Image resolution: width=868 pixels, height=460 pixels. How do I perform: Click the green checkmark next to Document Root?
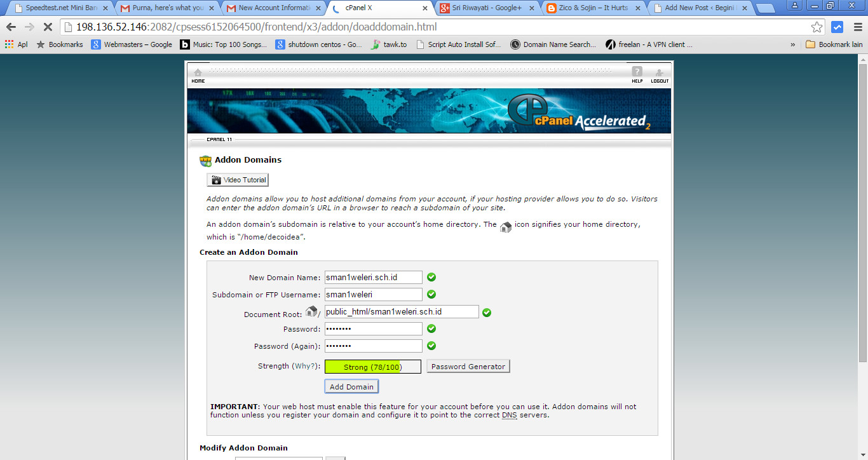(487, 312)
